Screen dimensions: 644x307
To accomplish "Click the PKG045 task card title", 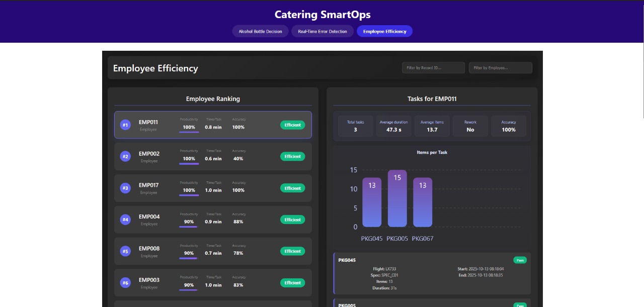I will [x=347, y=260].
